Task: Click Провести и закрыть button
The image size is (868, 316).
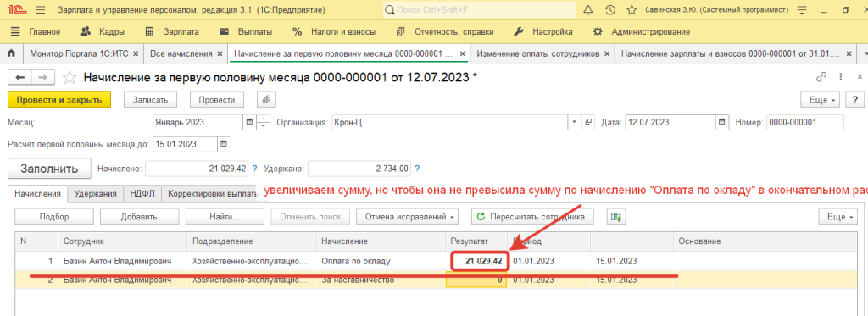Action: (x=59, y=100)
